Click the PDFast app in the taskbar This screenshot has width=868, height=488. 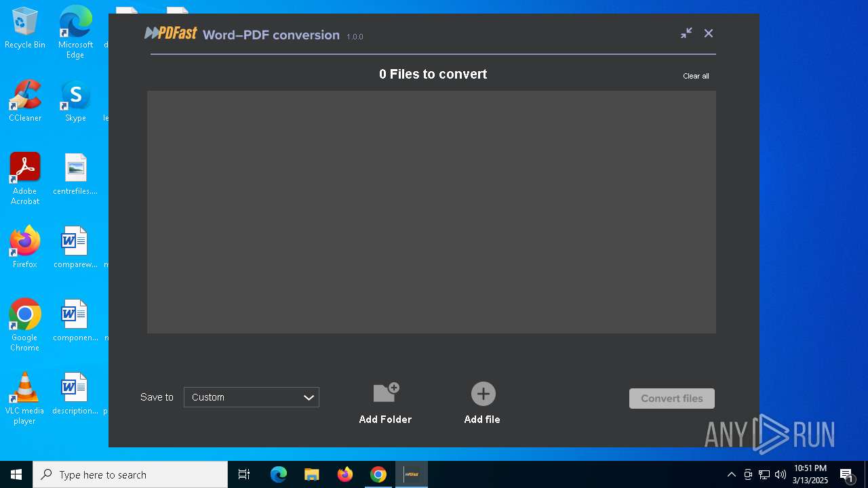click(412, 474)
